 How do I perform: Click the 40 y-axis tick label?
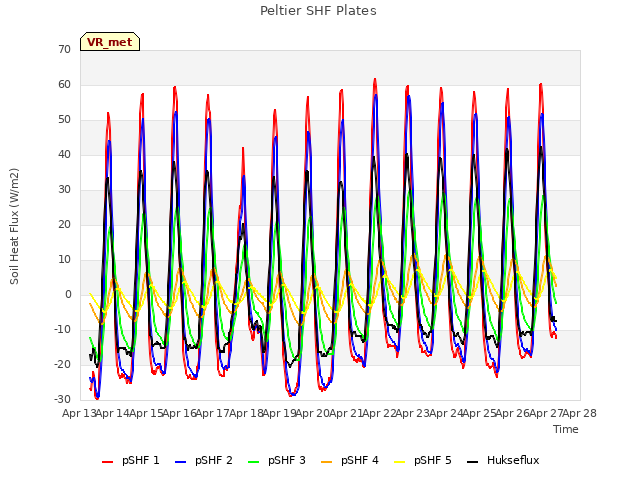click(64, 155)
